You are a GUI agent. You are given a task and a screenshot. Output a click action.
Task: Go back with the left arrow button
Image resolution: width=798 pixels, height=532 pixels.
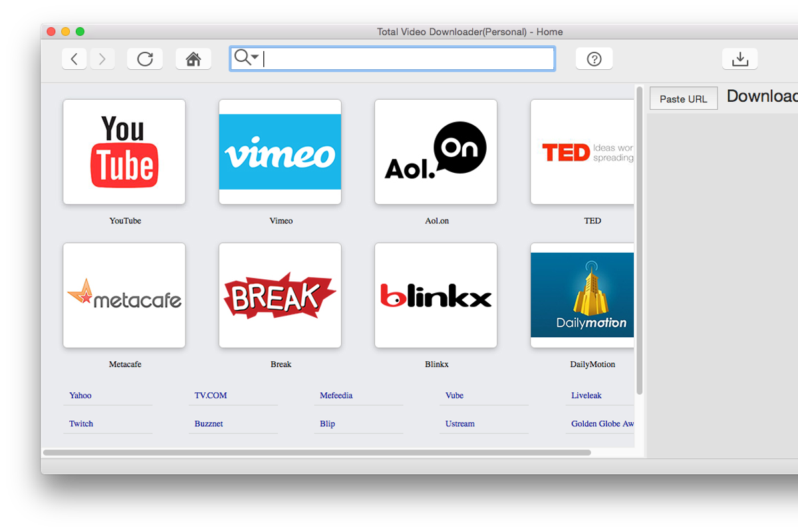click(x=74, y=59)
